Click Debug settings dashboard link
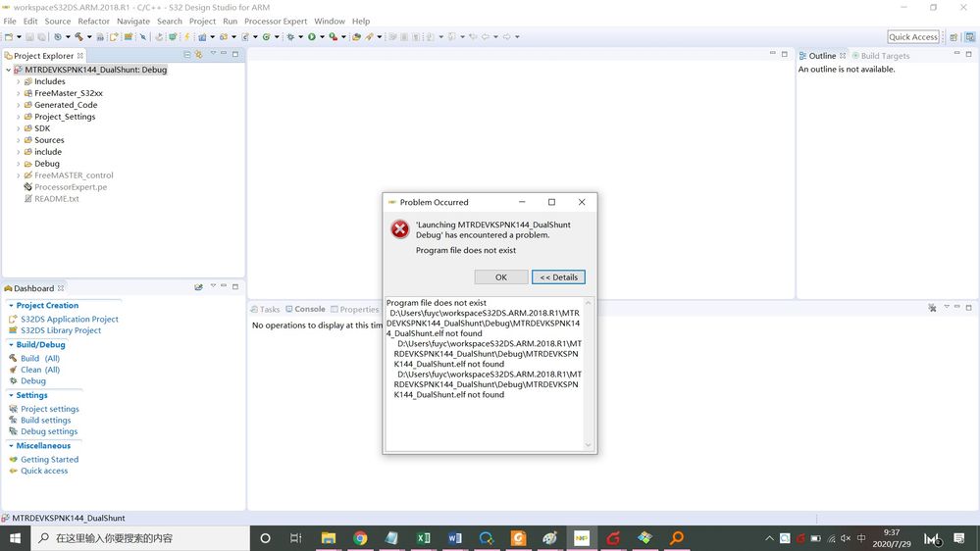The height and width of the screenshot is (551, 980). 49,431
